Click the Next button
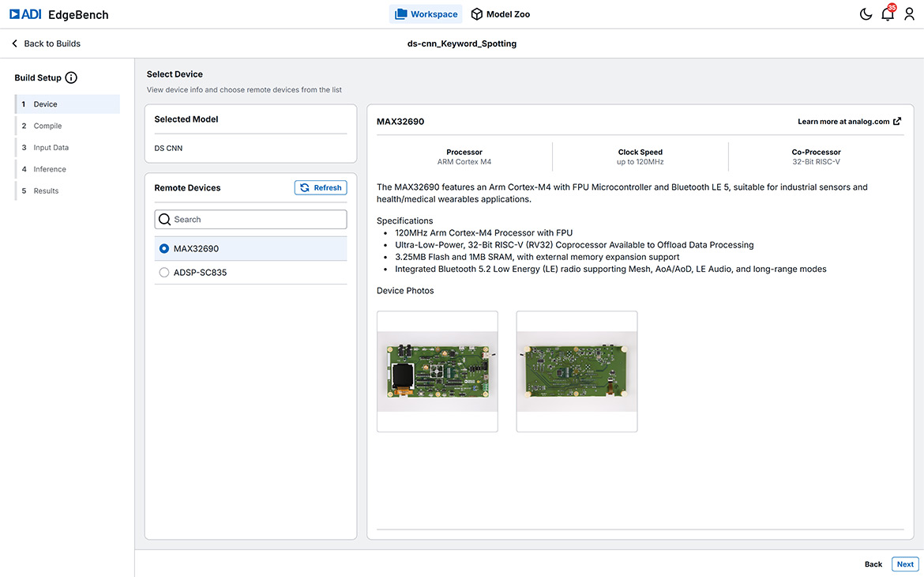Viewport: 924px width, 577px height. (905, 564)
